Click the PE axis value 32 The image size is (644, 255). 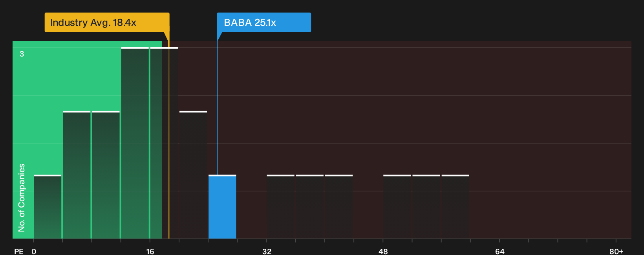(267, 251)
